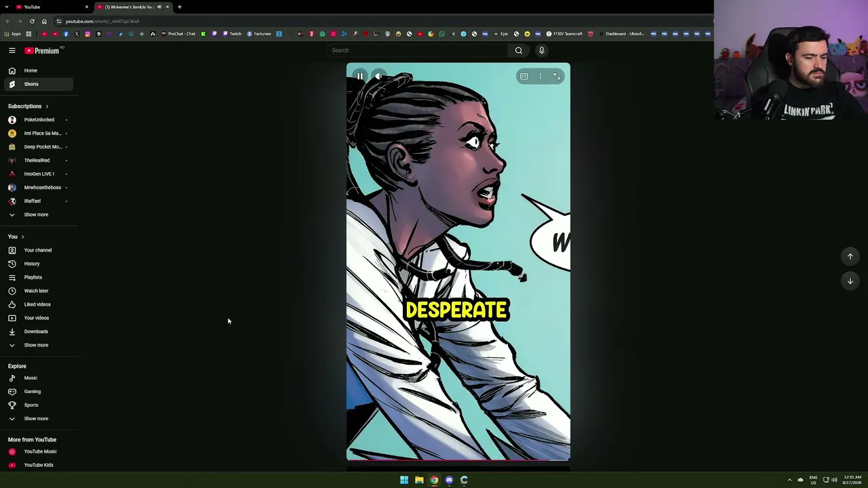Click the browser back arrow
The width and height of the screenshot is (868, 488).
point(7,21)
